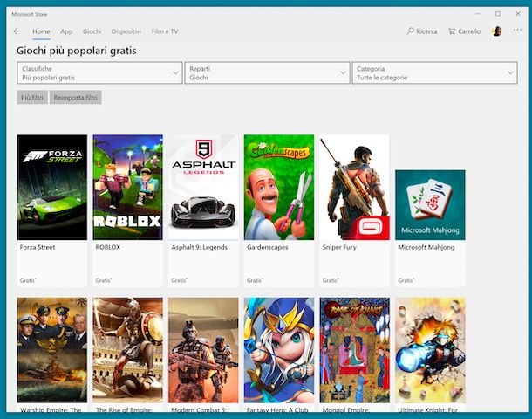The width and height of the screenshot is (532, 419).
Task: Click the Forza Street title text
Action: (38, 247)
